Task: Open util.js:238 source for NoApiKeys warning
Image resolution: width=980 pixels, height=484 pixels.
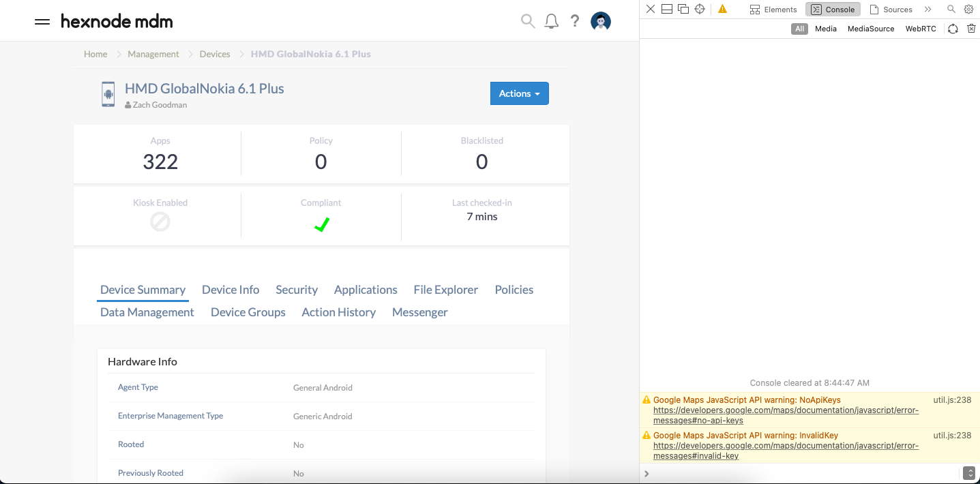Action: click(x=952, y=400)
